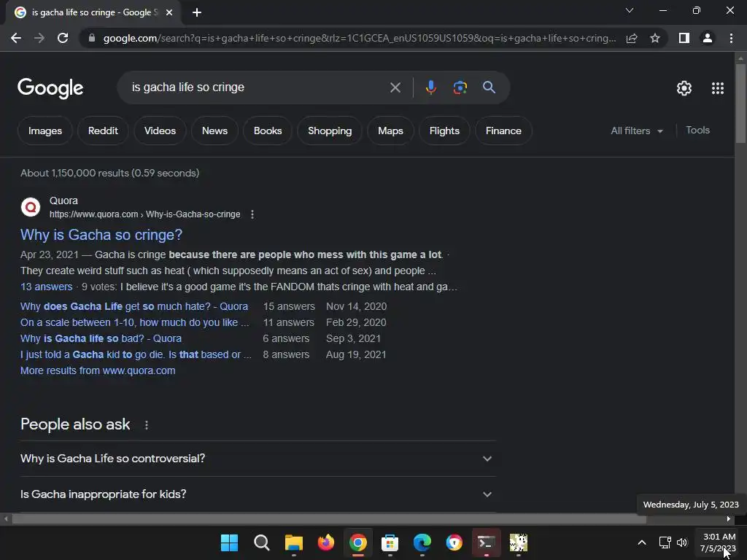The height and width of the screenshot is (560, 747).
Task: Switch to Flights results
Action: point(444,131)
